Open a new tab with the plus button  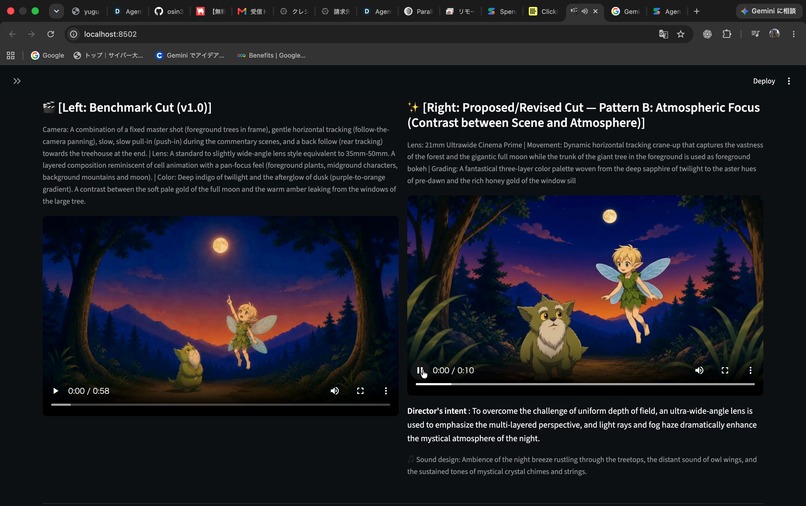point(697,11)
